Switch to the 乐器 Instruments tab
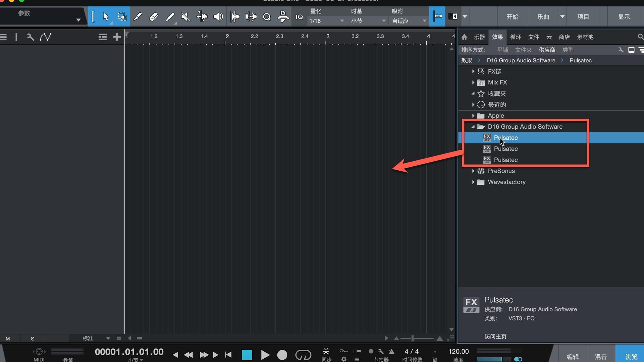Viewport: 644px width, 362px height. (x=479, y=37)
